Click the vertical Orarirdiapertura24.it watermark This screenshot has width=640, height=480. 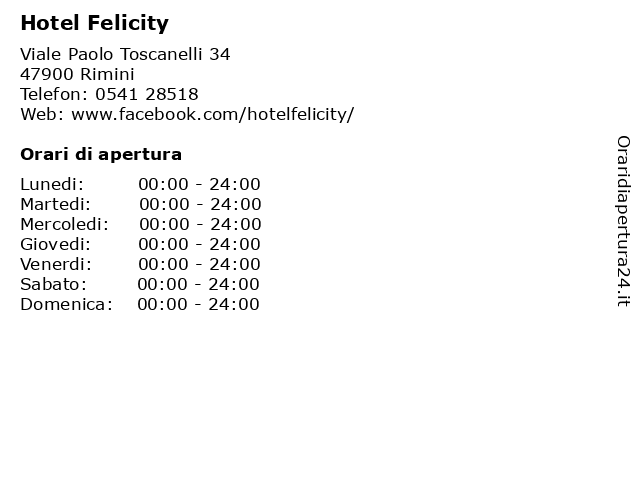623,221
